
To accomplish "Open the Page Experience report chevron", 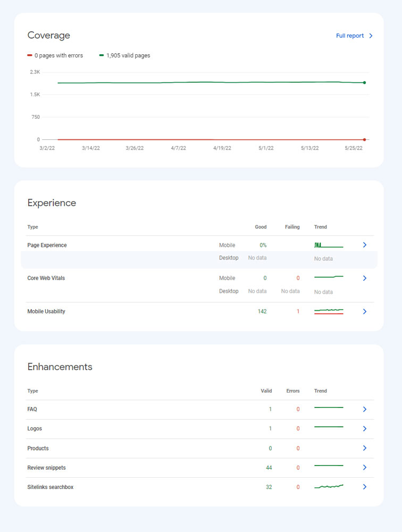I will tap(365, 245).
